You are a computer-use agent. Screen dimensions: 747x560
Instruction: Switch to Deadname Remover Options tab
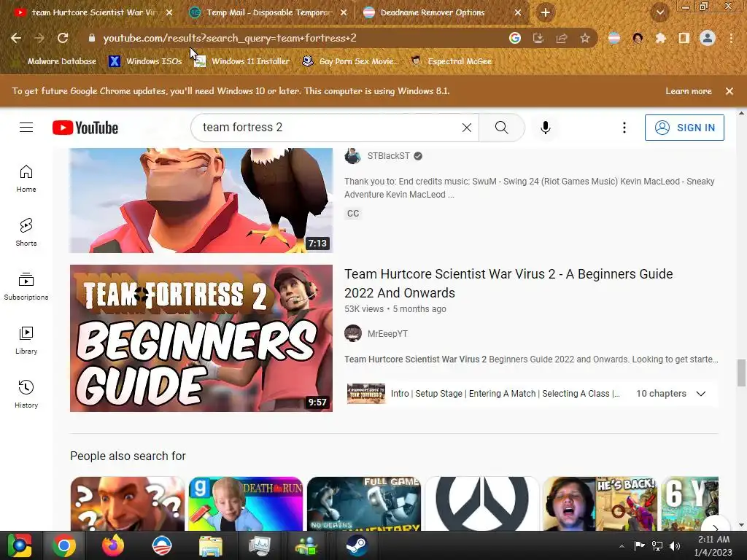[433, 13]
